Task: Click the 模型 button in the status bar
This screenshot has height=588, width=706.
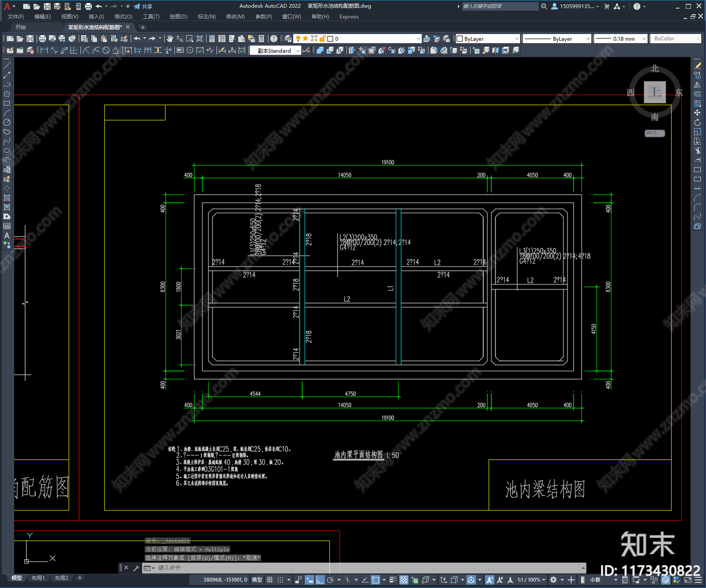Action: pyautogui.click(x=257, y=580)
